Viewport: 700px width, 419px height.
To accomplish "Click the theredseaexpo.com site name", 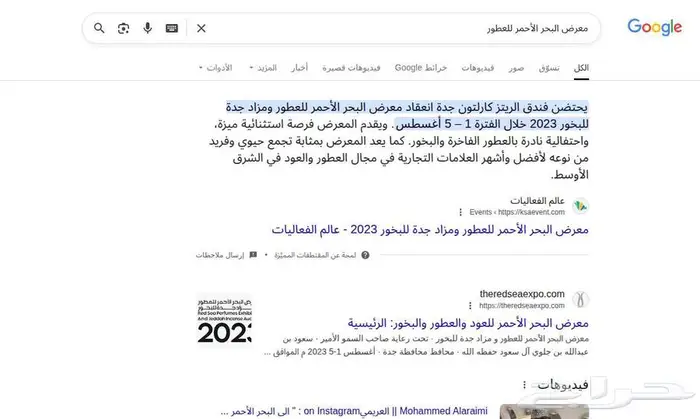I will coord(522,294).
